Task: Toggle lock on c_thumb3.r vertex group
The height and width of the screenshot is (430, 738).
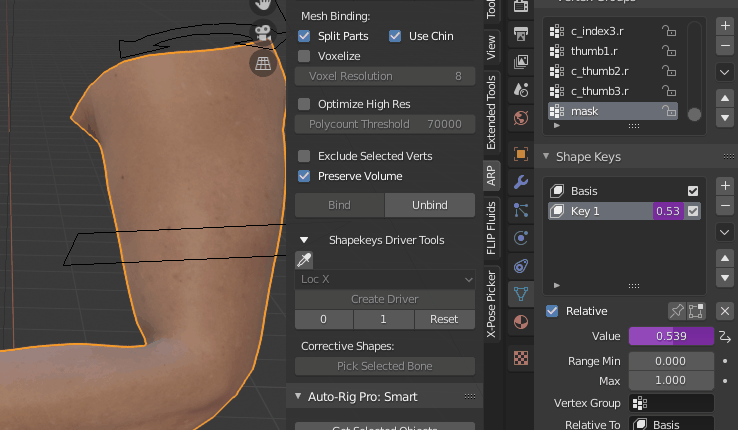Action: (x=669, y=91)
